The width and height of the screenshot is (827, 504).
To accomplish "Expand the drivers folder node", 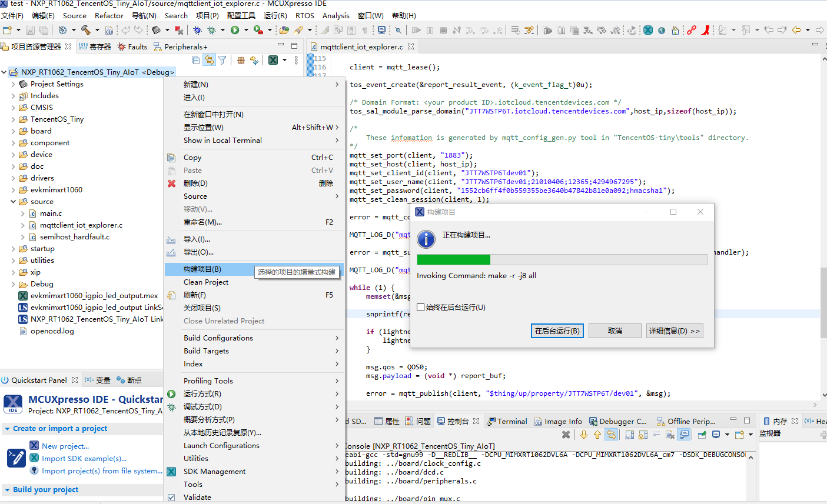I will point(13,178).
